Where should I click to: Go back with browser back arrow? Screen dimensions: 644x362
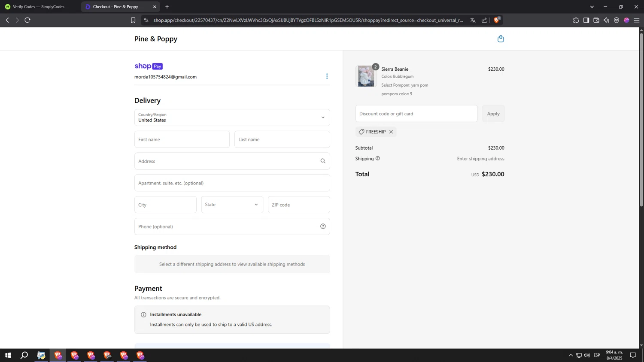7,20
